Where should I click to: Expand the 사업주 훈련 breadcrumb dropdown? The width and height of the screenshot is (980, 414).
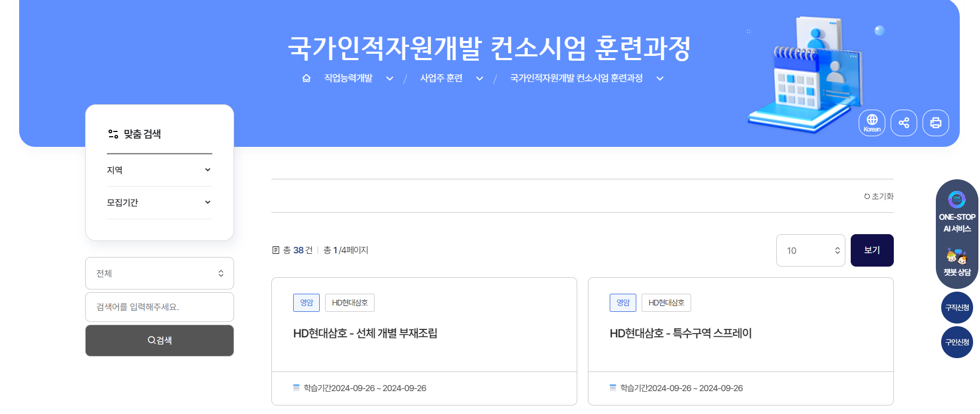pyautogui.click(x=479, y=79)
